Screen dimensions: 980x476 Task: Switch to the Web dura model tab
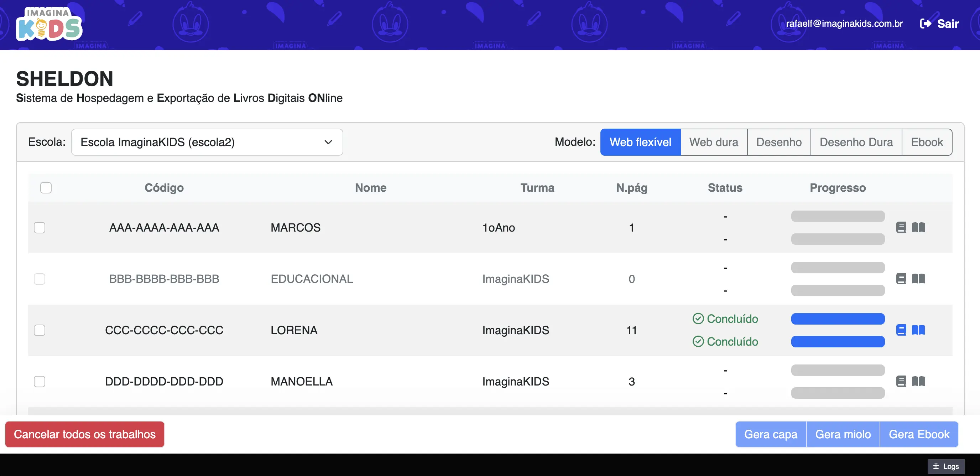(x=714, y=142)
